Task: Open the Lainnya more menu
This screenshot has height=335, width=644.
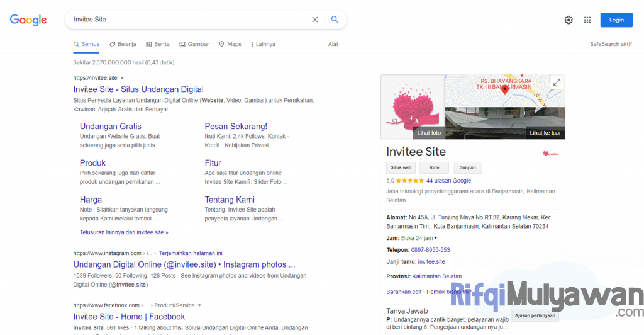Action: pos(264,44)
